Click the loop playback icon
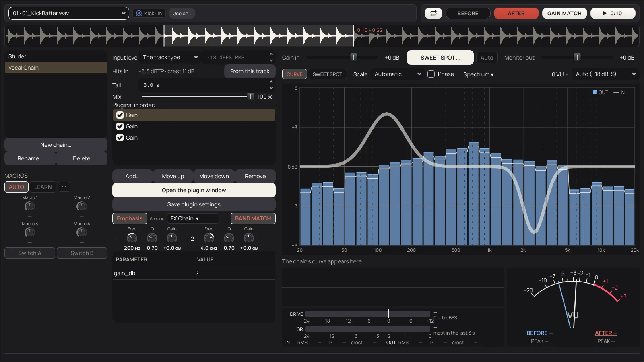The width and height of the screenshot is (644, 362). coord(433,13)
